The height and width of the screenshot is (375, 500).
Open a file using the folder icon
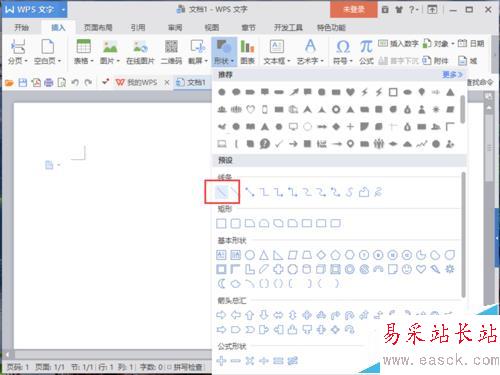9,82
